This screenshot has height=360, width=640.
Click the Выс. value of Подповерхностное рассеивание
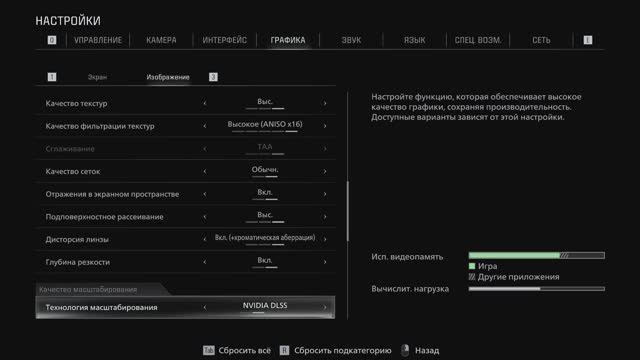265,215
